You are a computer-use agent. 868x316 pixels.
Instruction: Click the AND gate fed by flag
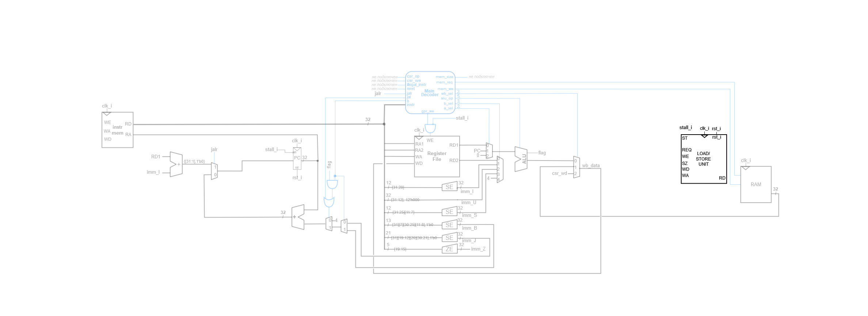click(x=332, y=184)
